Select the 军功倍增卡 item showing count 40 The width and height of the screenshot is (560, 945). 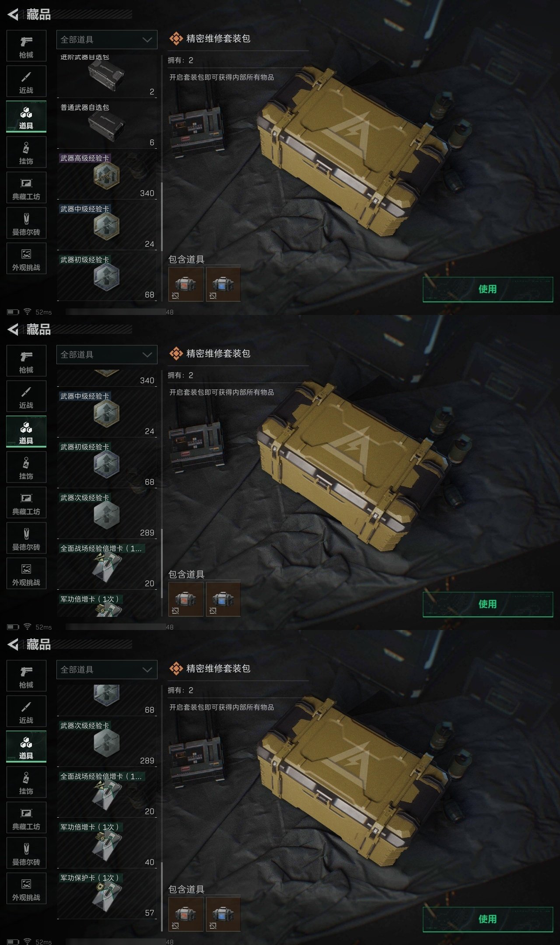click(107, 844)
